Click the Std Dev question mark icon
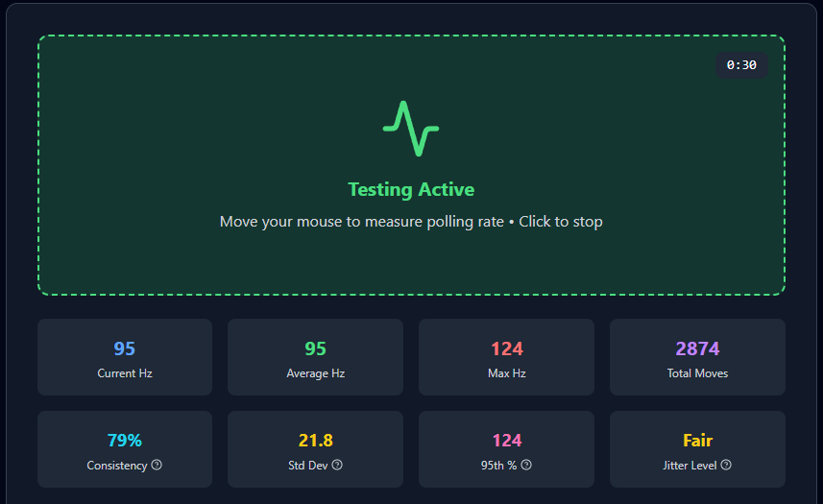 [337, 466]
